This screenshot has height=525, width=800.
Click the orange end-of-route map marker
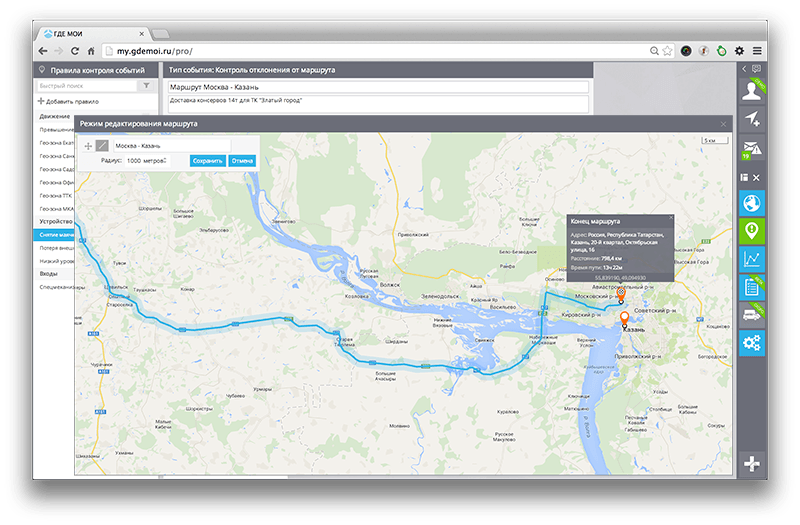coord(621,295)
